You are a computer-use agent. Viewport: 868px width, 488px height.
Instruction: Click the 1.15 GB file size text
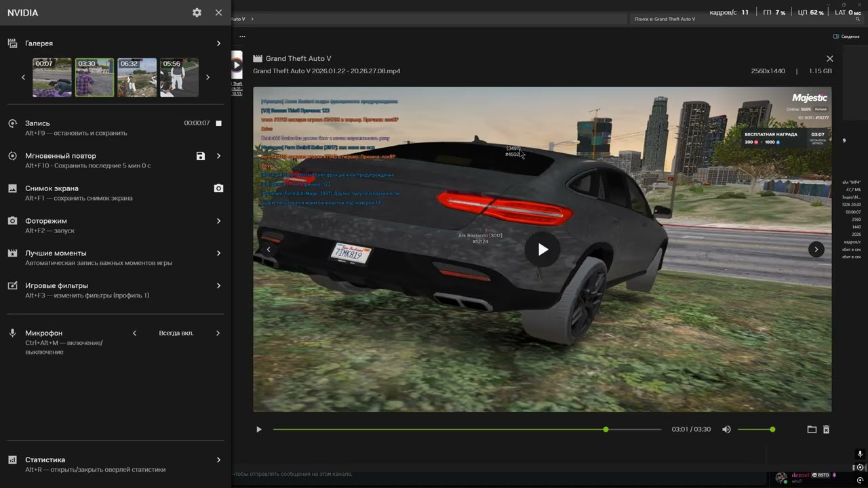click(x=821, y=71)
